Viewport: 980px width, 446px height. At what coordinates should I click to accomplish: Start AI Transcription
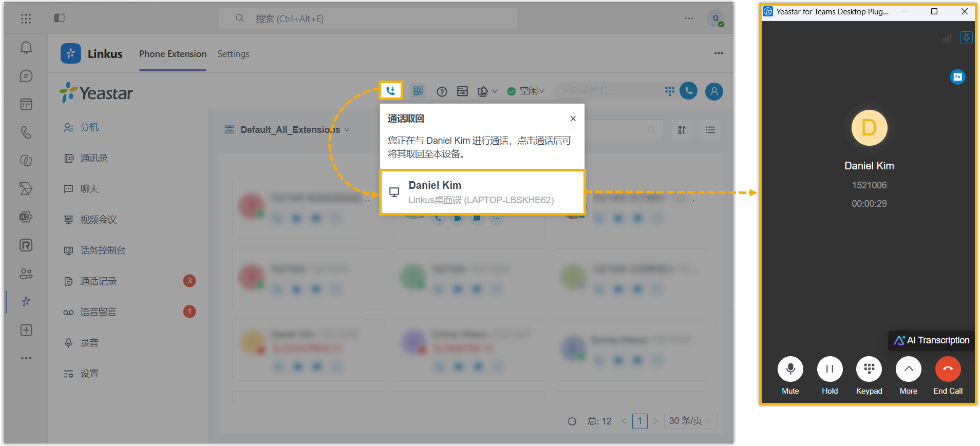[x=931, y=340]
